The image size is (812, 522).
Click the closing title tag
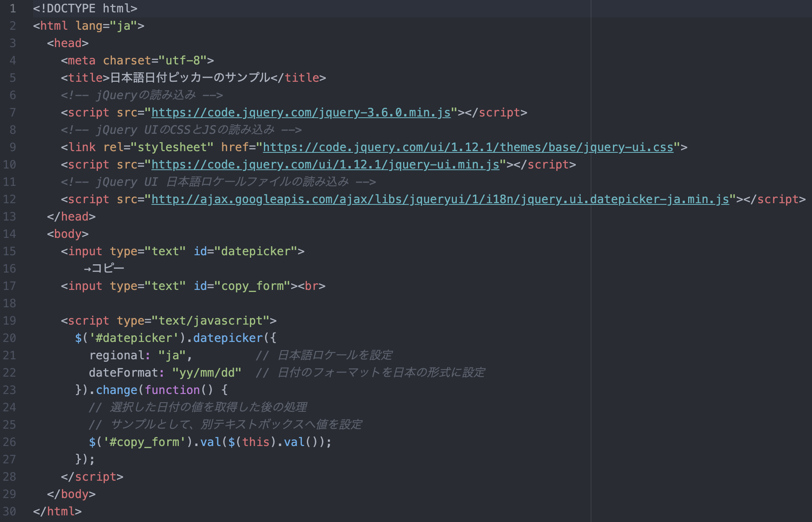(298, 78)
